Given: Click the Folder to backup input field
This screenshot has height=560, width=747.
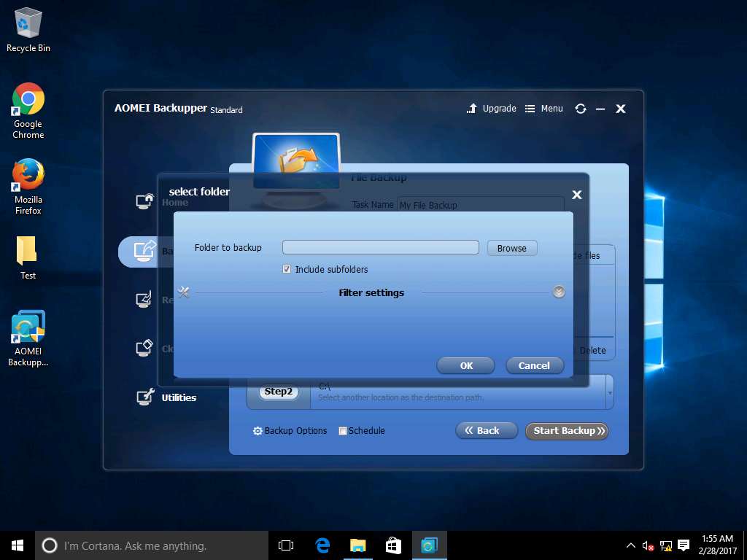Looking at the screenshot, I should [381, 247].
